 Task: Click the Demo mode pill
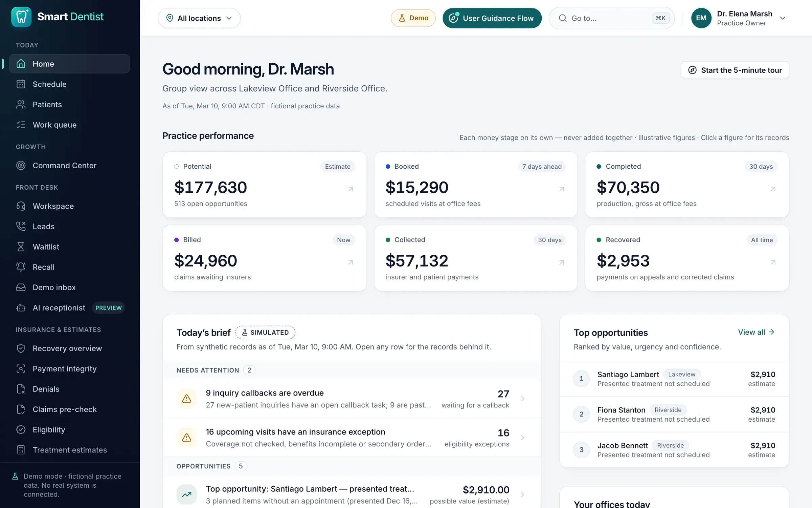(413, 18)
